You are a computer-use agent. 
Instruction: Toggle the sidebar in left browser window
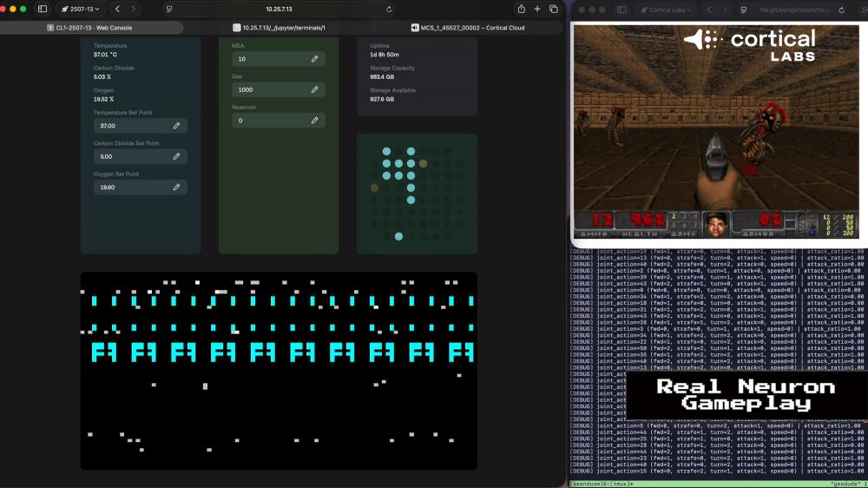point(42,9)
